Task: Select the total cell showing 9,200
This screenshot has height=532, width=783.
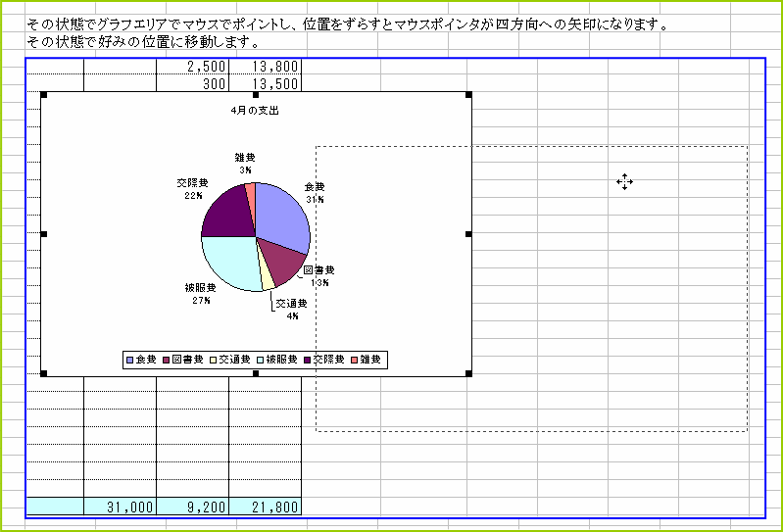Action: [192, 507]
